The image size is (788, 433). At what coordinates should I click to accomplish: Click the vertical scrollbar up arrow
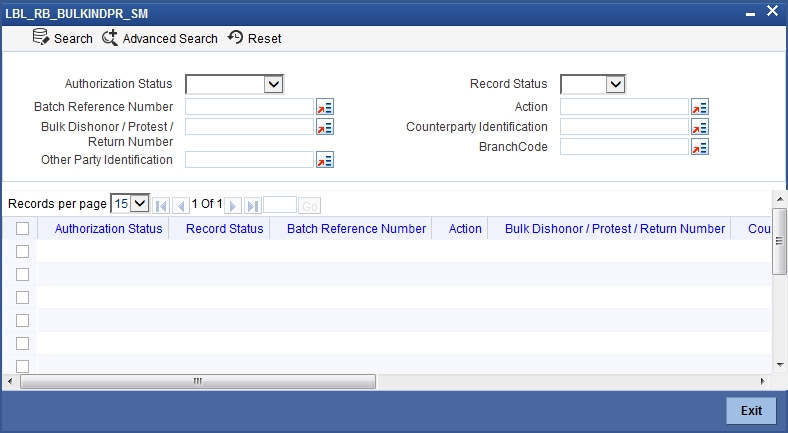click(780, 199)
